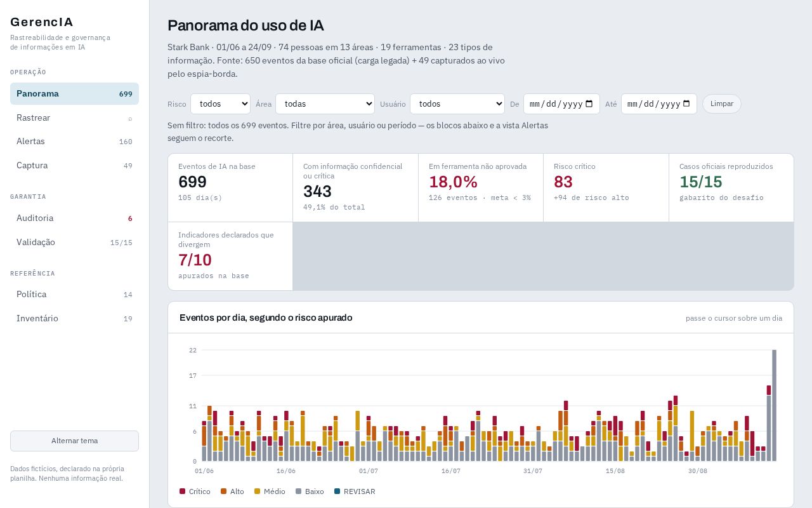
Task: Open the Usuário filter dropdown
Action: 457,104
